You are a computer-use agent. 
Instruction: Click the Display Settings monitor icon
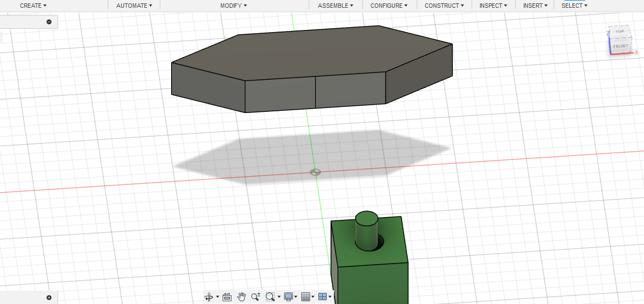(288, 297)
